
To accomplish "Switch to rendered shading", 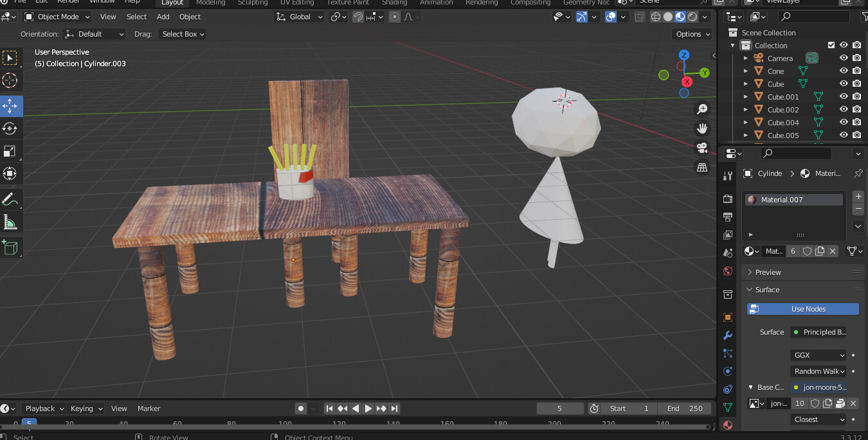I will coord(692,17).
